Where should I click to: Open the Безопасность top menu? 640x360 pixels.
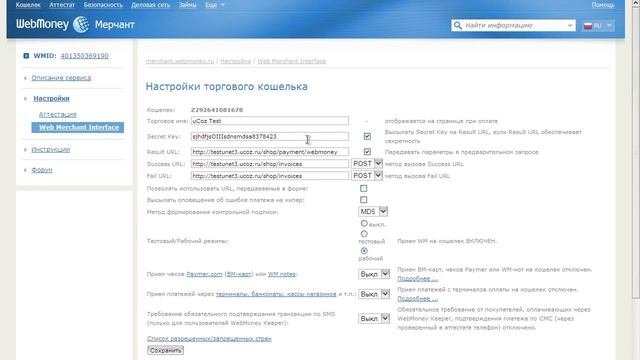103,5
